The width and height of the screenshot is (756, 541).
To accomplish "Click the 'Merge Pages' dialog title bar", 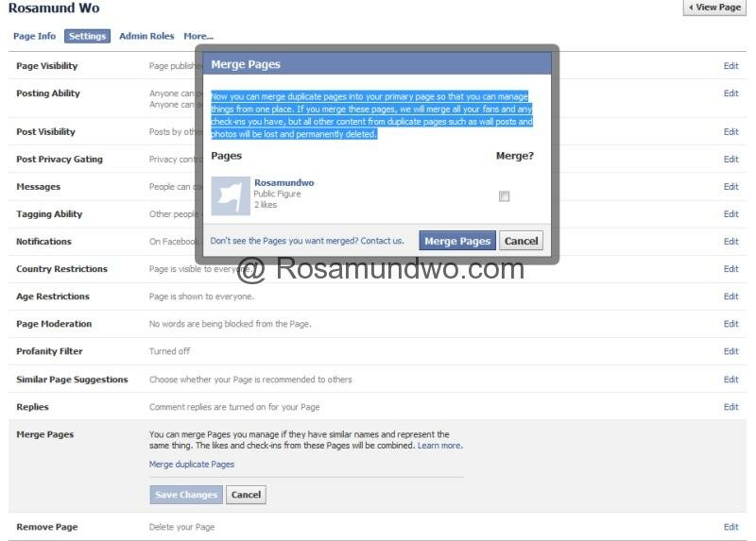I will coord(377,64).
